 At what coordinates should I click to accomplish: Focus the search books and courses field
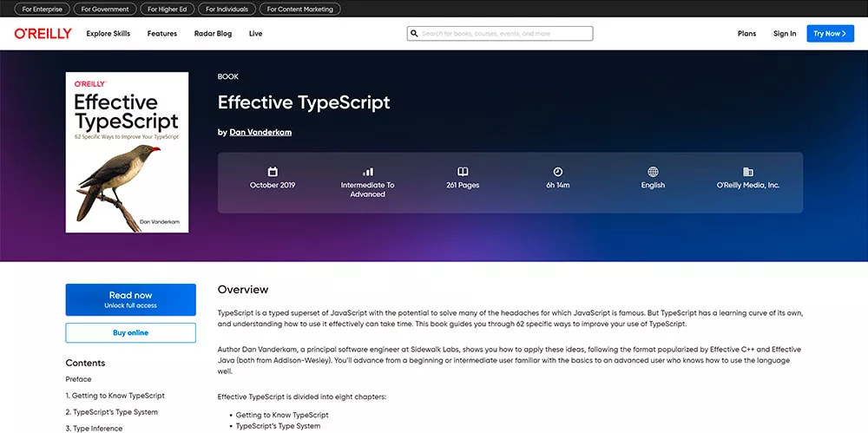500,34
